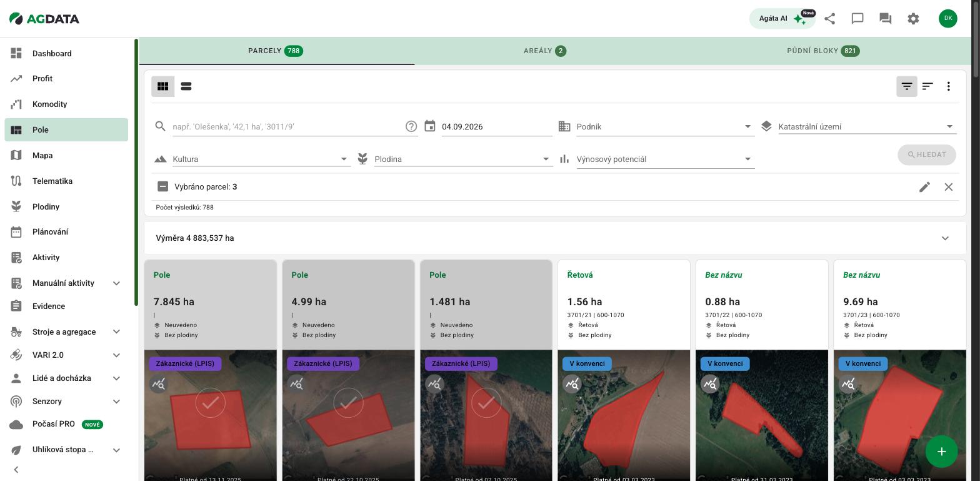Open map analysis icon on 0.88 ha card

coord(710,383)
